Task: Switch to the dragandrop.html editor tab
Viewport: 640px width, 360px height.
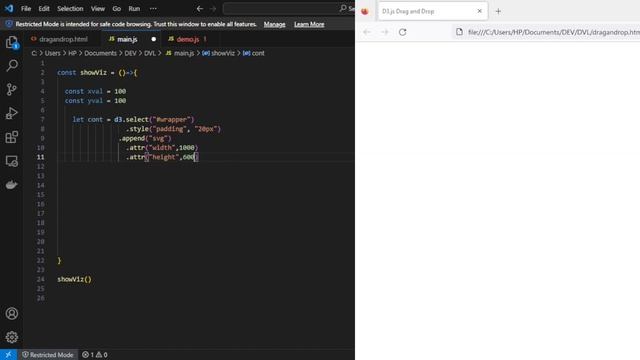Action: pyautogui.click(x=63, y=39)
